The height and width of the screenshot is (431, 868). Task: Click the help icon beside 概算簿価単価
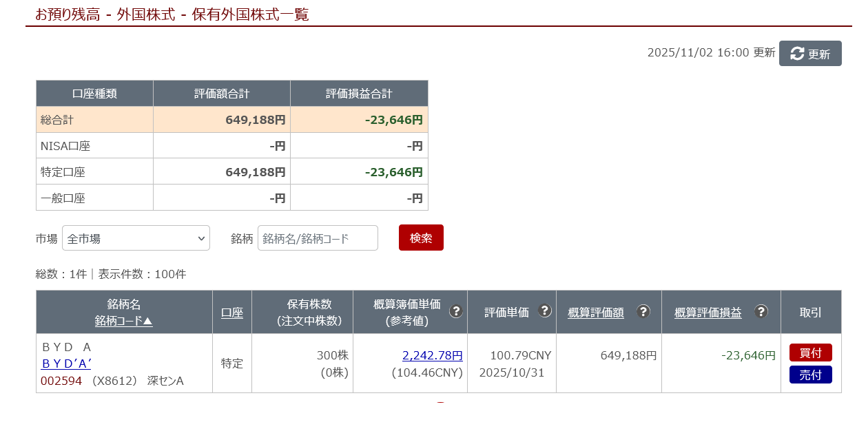tap(455, 311)
